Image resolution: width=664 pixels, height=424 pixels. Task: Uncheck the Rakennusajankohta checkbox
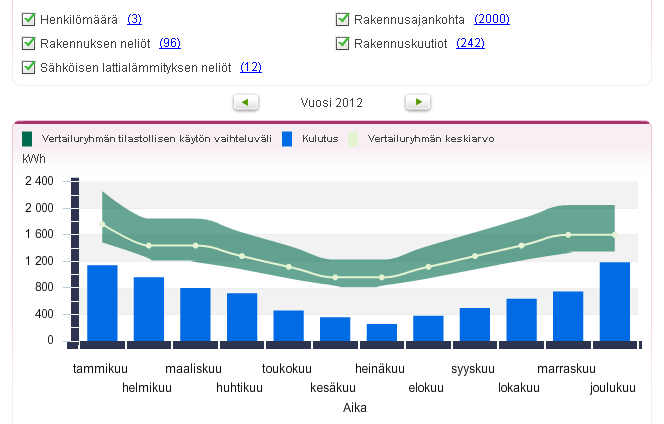pos(342,19)
